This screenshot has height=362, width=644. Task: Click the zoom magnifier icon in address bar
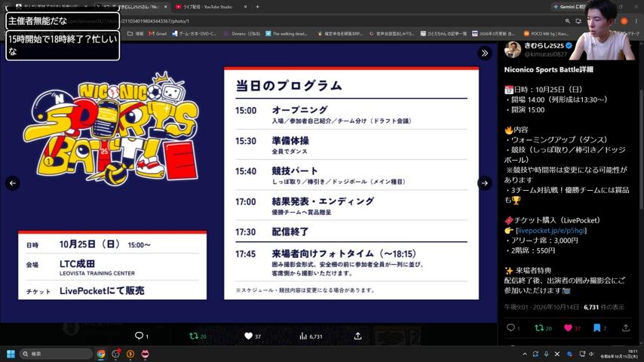tap(568, 21)
